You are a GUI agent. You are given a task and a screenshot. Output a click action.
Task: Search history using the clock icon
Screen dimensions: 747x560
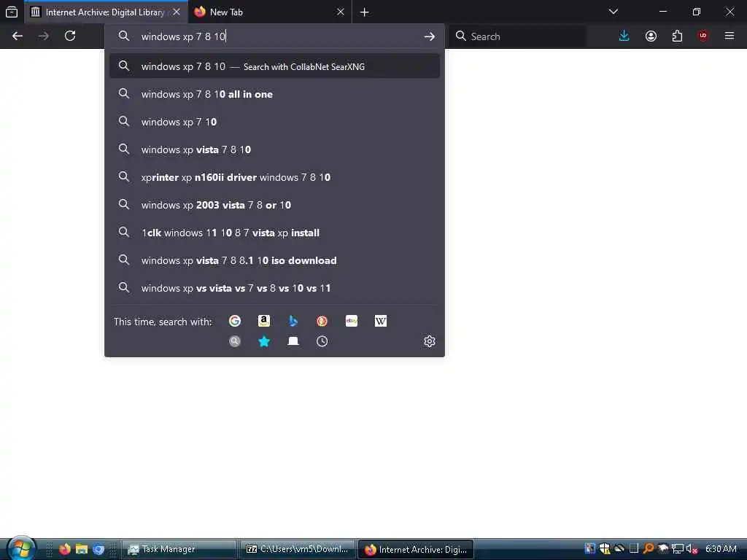pos(322,341)
